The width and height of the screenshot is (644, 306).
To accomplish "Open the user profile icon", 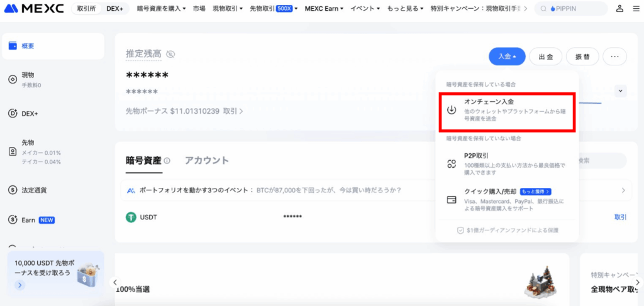I will [619, 9].
